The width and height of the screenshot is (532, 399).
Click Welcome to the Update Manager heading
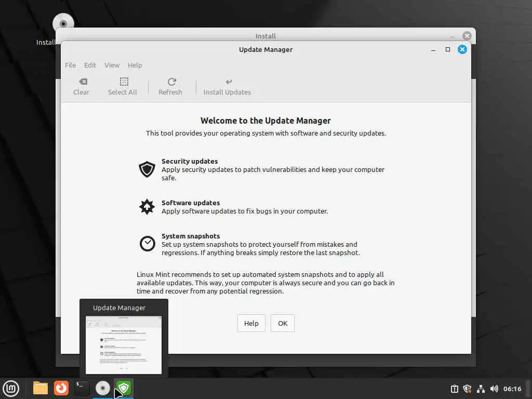(x=265, y=121)
